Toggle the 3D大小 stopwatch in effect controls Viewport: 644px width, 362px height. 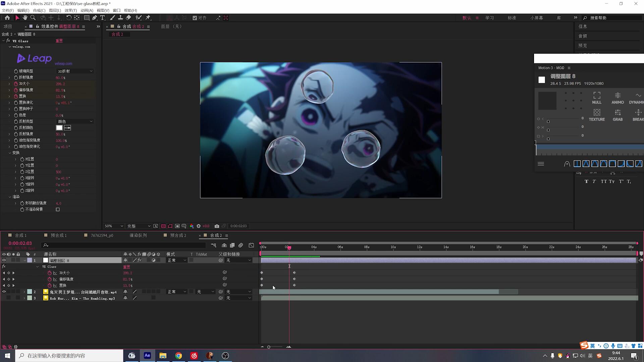point(16,84)
